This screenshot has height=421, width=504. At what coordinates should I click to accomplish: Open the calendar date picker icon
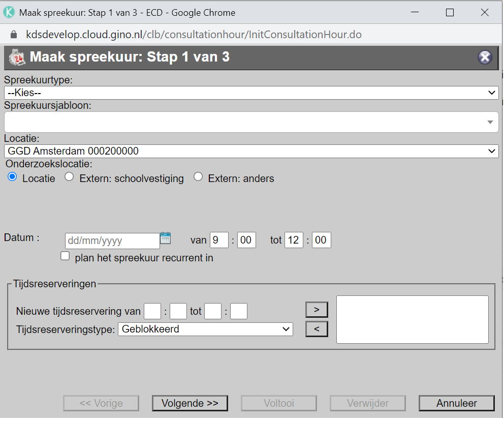(x=165, y=238)
